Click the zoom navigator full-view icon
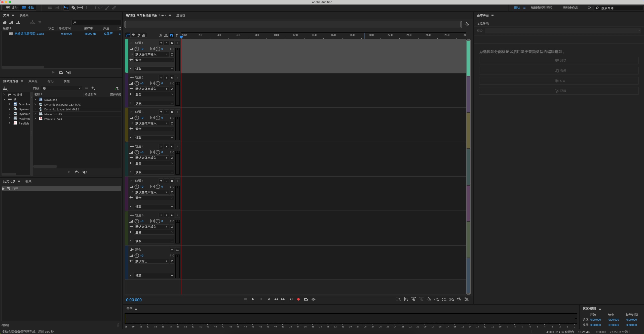The height and width of the screenshot is (334, 644). [x=467, y=24]
